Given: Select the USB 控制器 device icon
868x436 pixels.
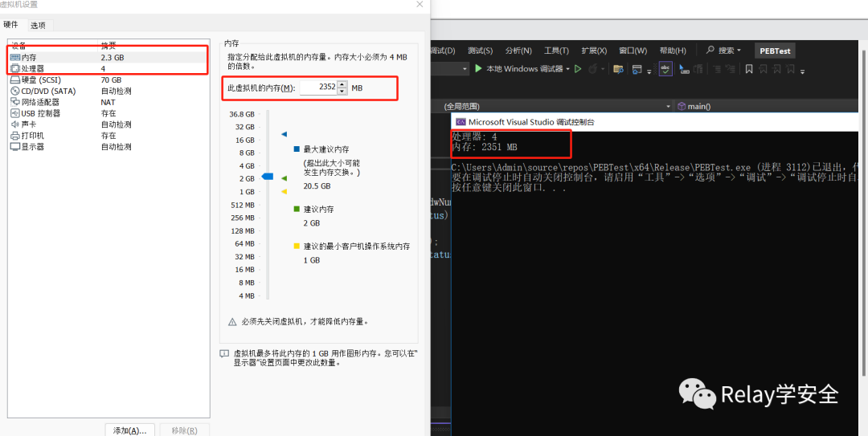Looking at the screenshot, I should click(x=15, y=113).
